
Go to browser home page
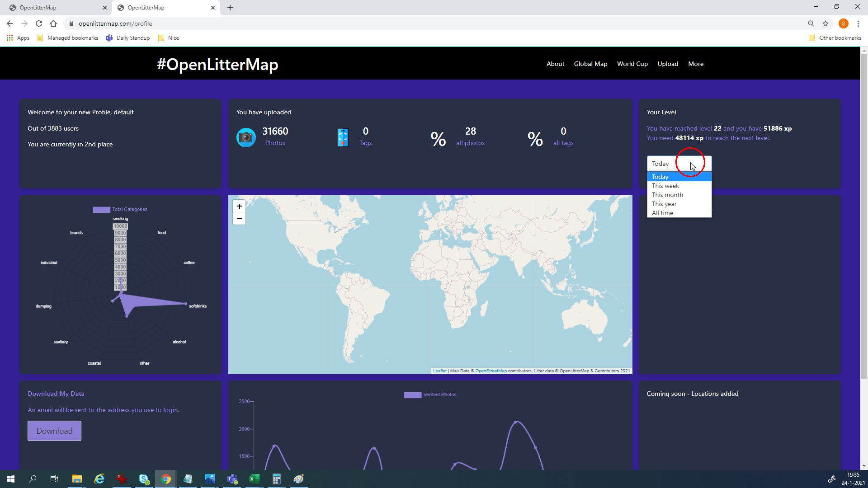point(53,23)
